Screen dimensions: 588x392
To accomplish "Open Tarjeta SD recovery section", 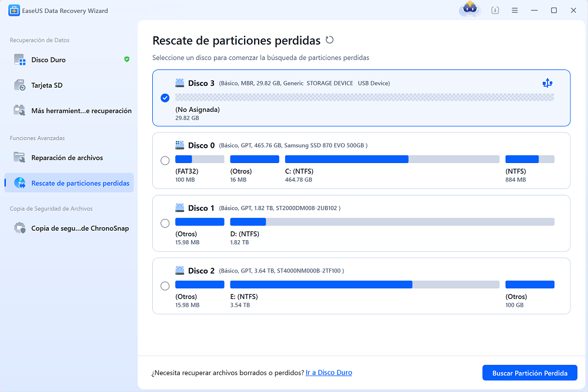I will coord(69,85).
